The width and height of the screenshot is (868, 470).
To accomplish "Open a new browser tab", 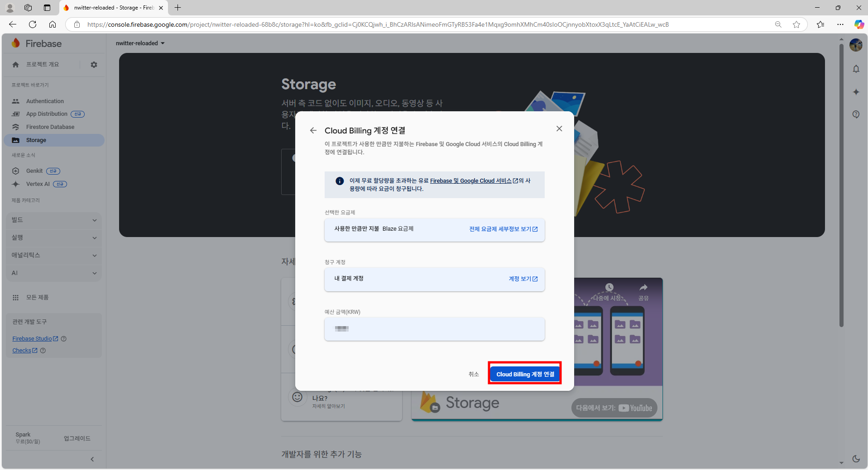I will [x=177, y=8].
